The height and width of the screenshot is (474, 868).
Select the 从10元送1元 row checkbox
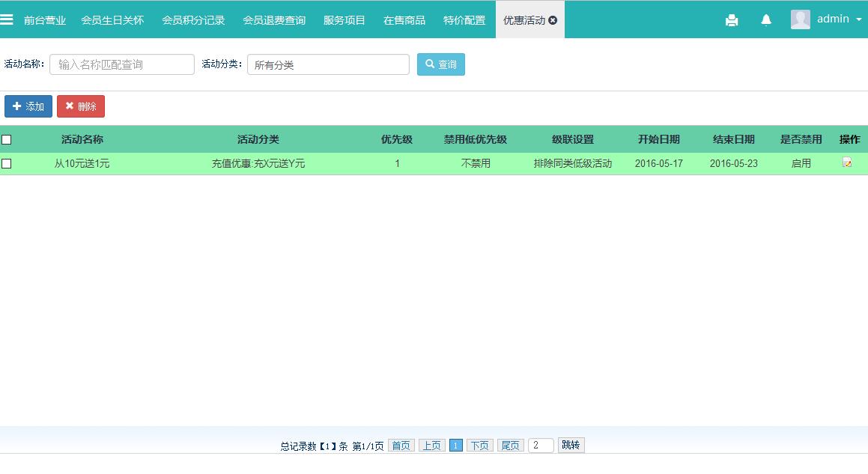7,163
